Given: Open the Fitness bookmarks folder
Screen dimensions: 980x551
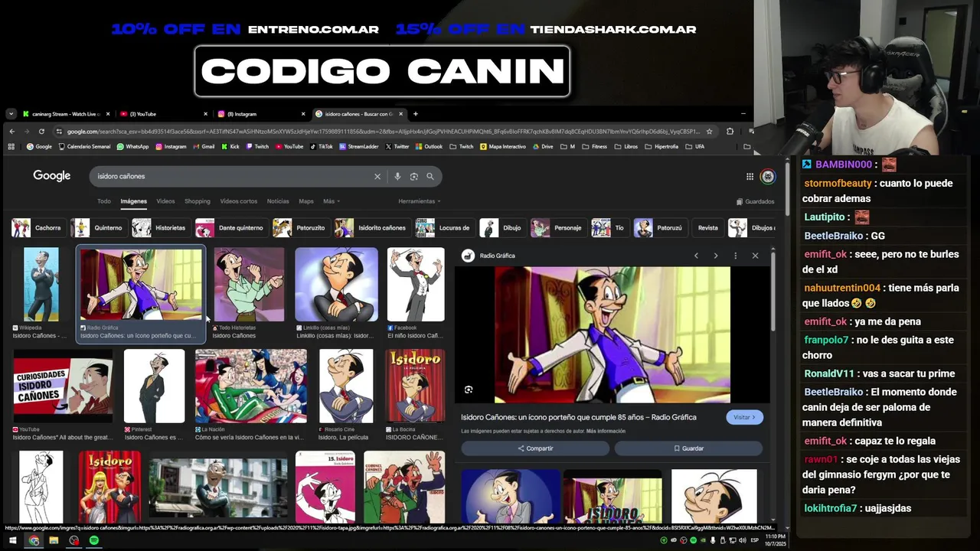Looking at the screenshot, I should pyautogui.click(x=594, y=146).
